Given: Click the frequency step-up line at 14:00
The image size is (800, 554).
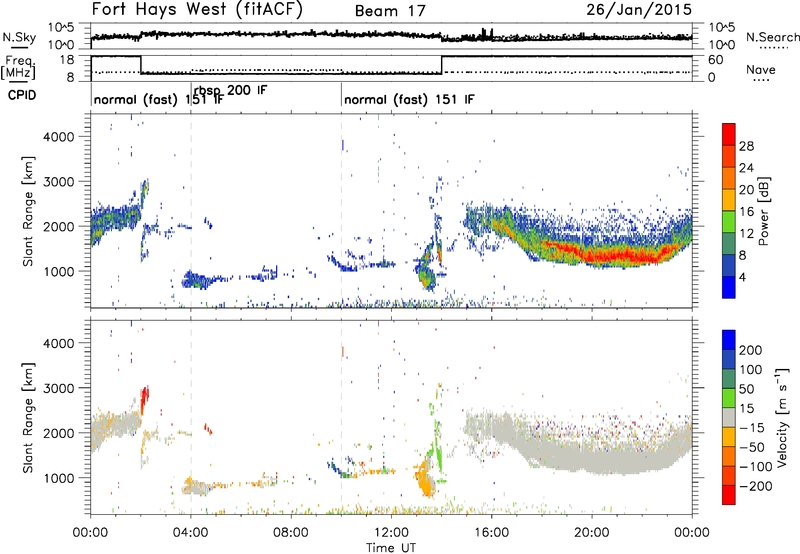Looking at the screenshot, I should (x=441, y=65).
